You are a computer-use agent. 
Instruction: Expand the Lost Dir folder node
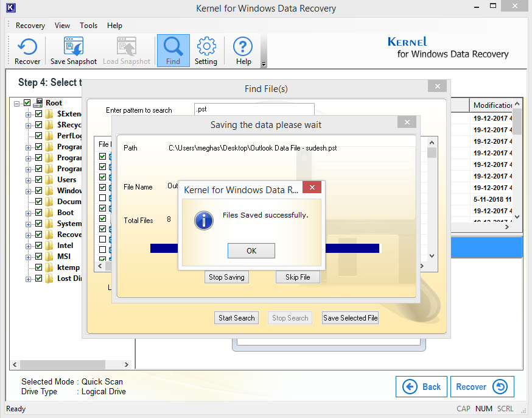[28, 279]
